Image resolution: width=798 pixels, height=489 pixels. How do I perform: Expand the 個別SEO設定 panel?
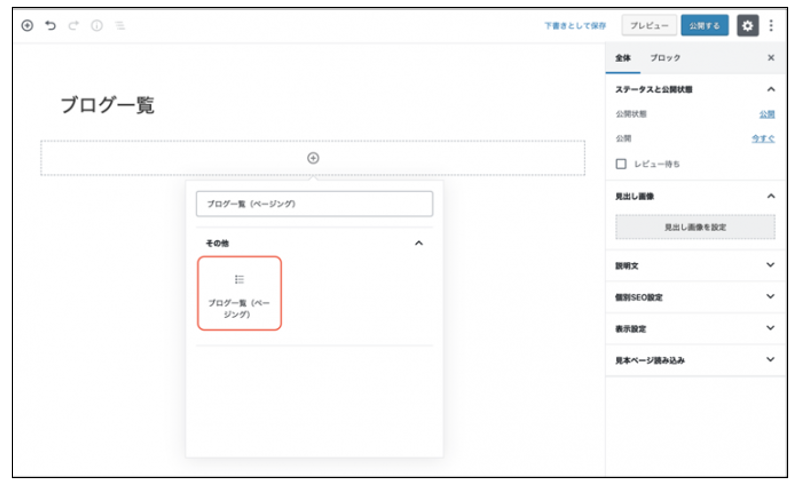coord(770,297)
